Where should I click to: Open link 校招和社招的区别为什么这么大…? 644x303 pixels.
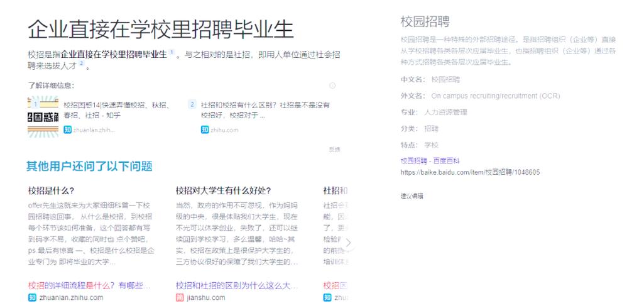click(x=237, y=285)
